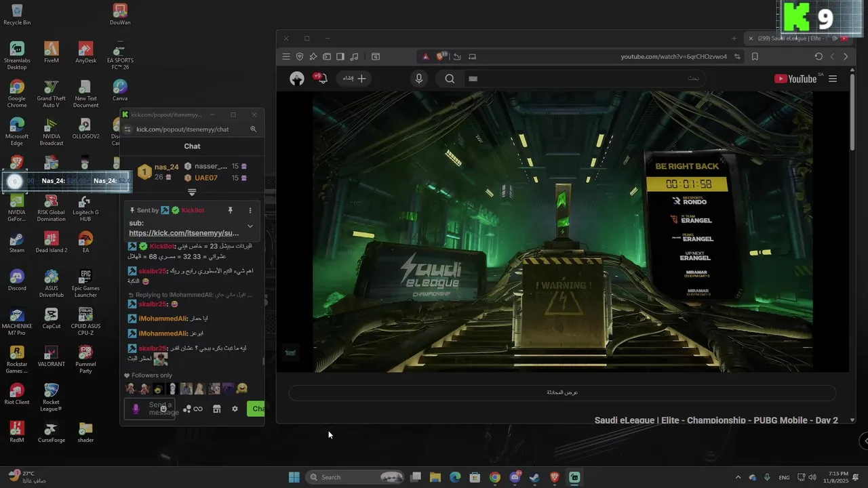Screen dimensions: 868x488
Task: Open site settings in YouTube address bar
Action: click(x=737, y=57)
